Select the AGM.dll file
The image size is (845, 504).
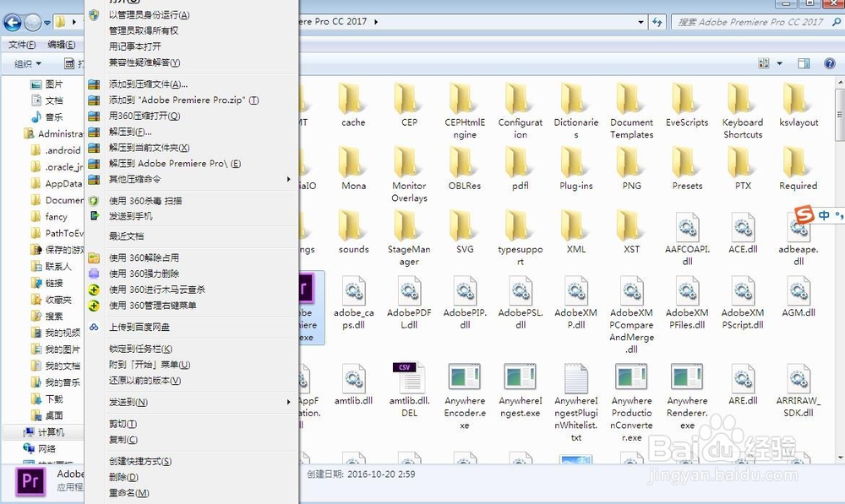(x=799, y=296)
